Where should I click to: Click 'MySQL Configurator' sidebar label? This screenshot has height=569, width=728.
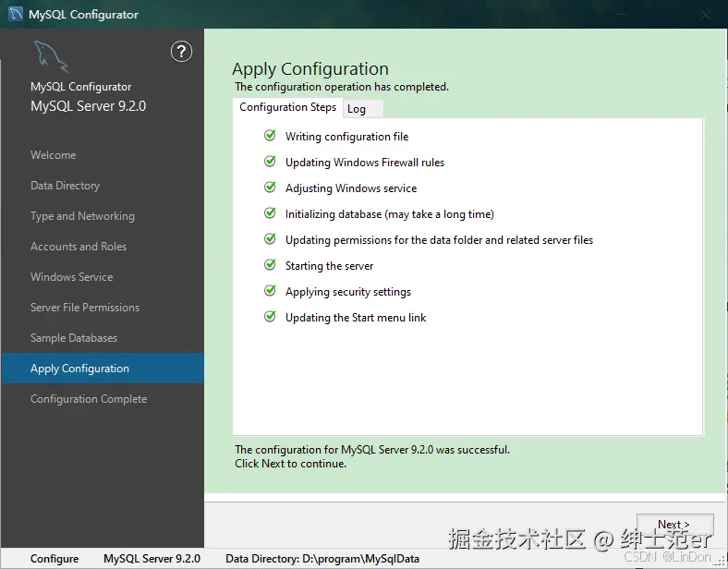(x=80, y=87)
